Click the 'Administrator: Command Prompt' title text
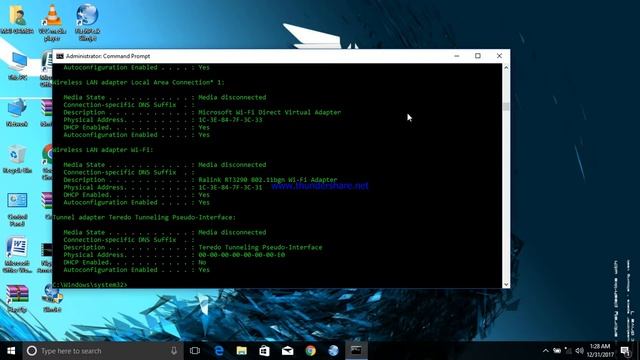 108,56
